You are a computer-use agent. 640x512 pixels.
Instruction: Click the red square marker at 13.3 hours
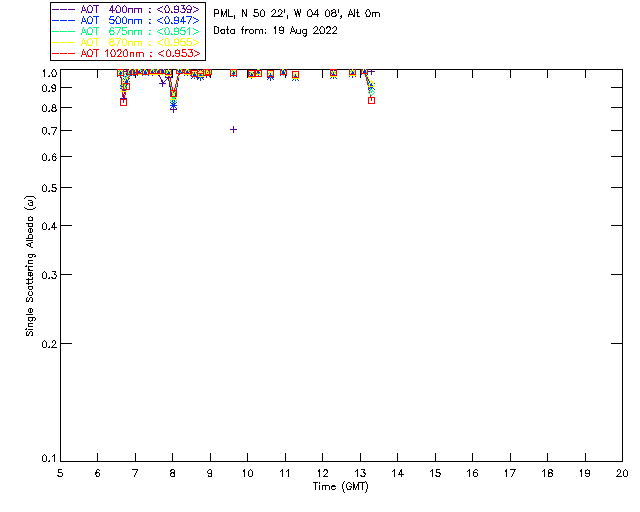(371, 100)
